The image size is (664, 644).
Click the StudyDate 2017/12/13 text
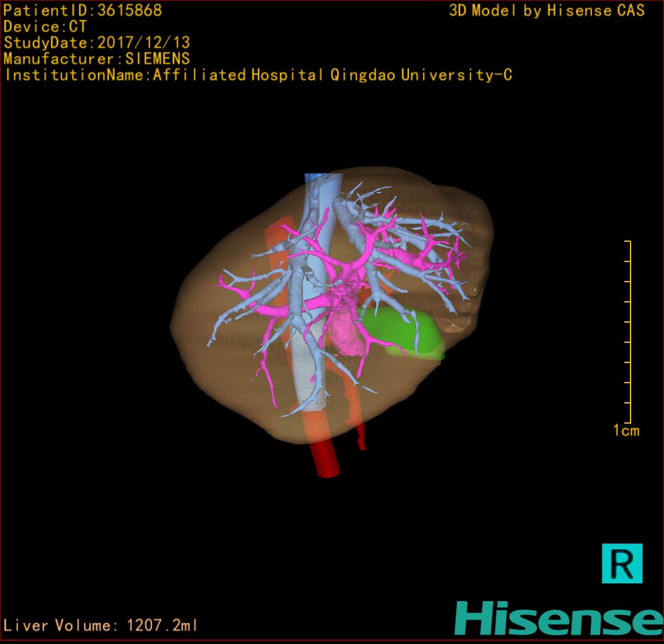click(x=97, y=44)
